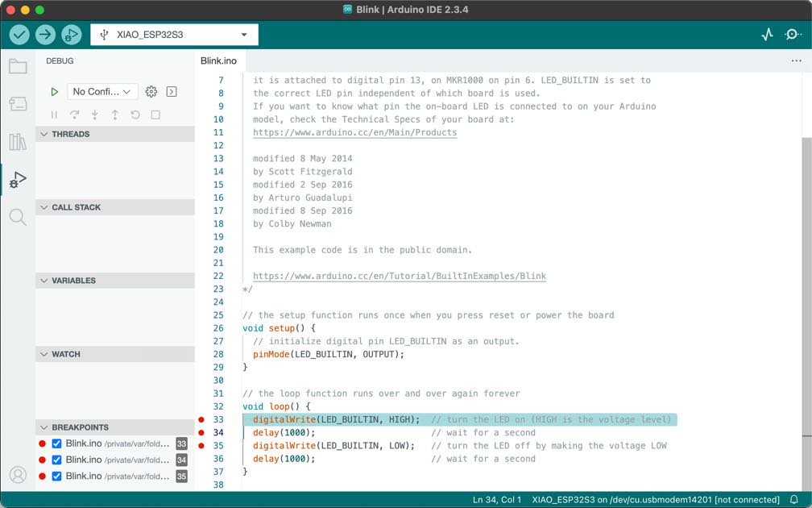
Task: Toggle the line 35 breakpoint checkbox
Action: 56,476
